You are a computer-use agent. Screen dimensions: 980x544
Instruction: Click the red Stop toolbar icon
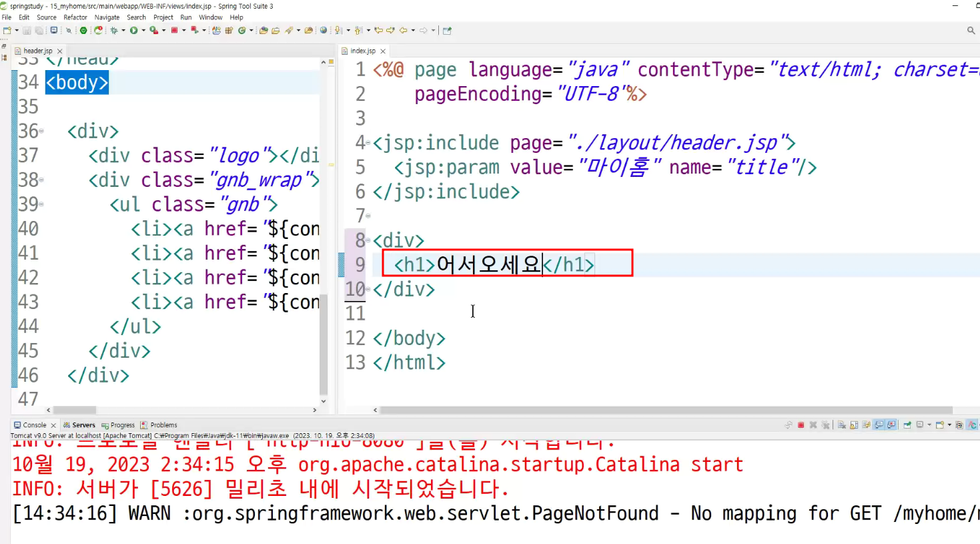pos(174,30)
